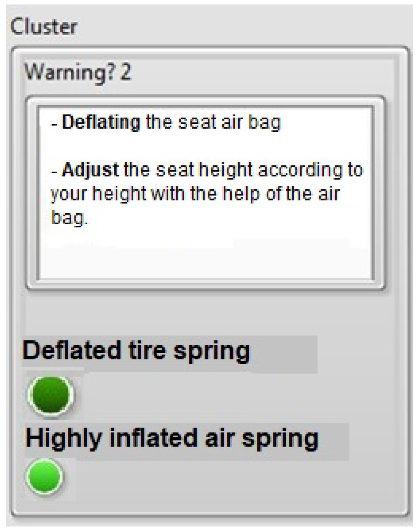This screenshot has width=420, height=532.
Task: Click the text line 'your height with the help'
Action: (195, 194)
